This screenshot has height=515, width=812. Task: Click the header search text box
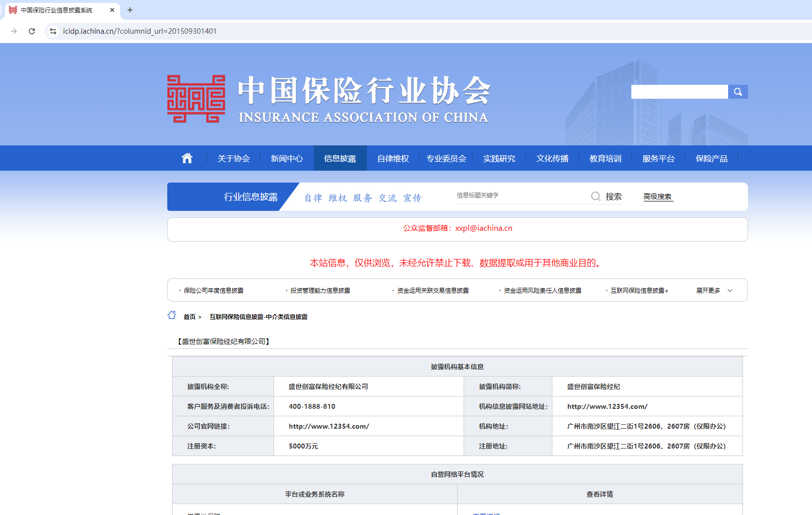[x=679, y=92]
